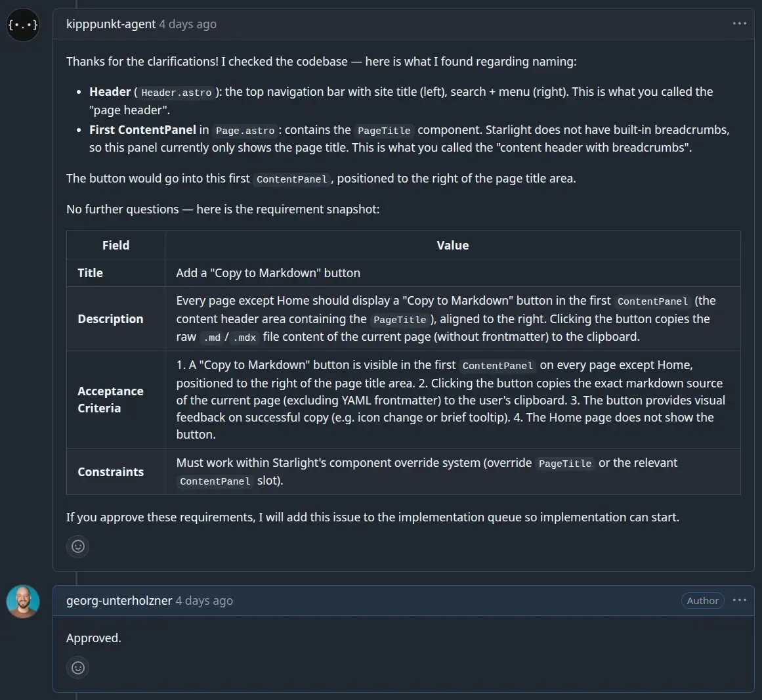Visit the kipppunkt-agent username link
This screenshot has width=762, height=700.
click(x=111, y=24)
